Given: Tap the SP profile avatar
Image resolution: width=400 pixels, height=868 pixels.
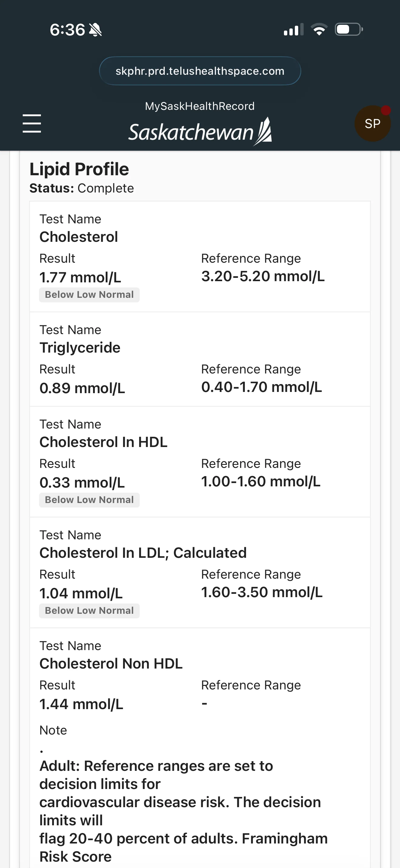Looking at the screenshot, I should [x=373, y=123].
